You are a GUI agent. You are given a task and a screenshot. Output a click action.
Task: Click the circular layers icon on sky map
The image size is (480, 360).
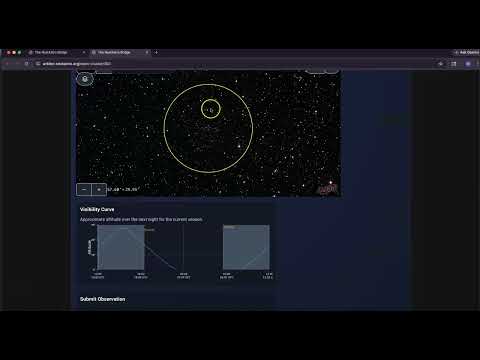click(x=85, y=79)
